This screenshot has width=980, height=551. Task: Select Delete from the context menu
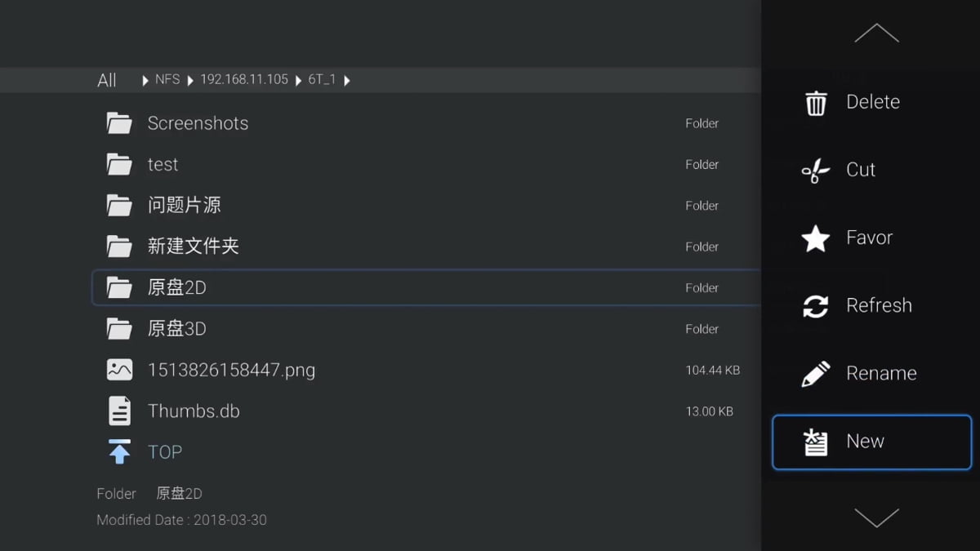[x=871, y=101]
